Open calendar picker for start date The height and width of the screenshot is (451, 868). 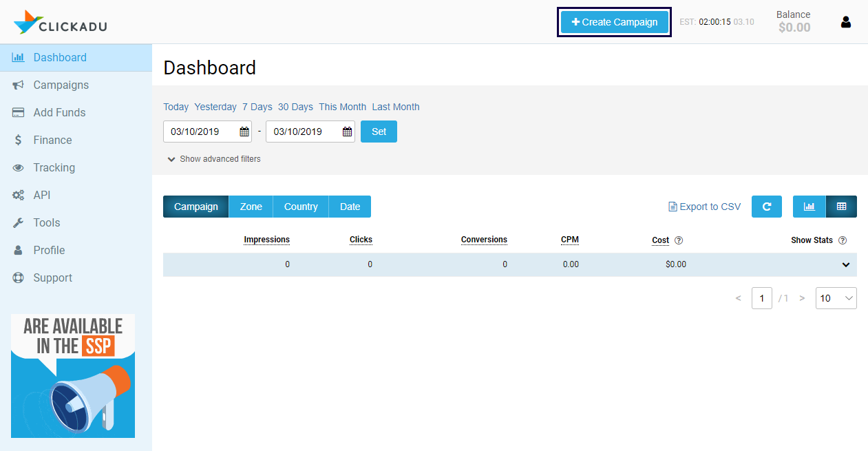(x=244, y=132)
